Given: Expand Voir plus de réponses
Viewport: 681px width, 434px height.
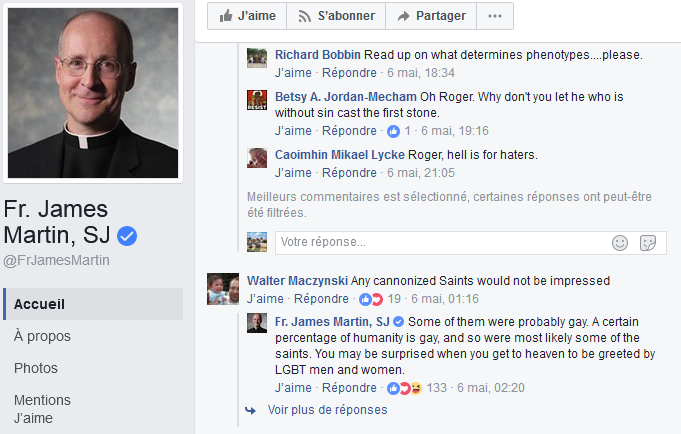Looking at the screenshot, I should click(327, 409).
